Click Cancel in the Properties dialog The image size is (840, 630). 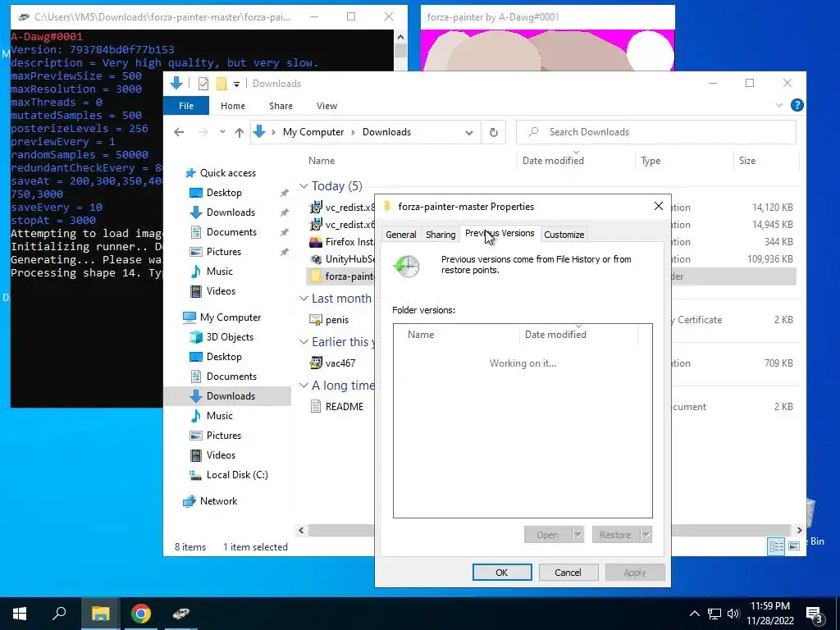click(568, 572)
